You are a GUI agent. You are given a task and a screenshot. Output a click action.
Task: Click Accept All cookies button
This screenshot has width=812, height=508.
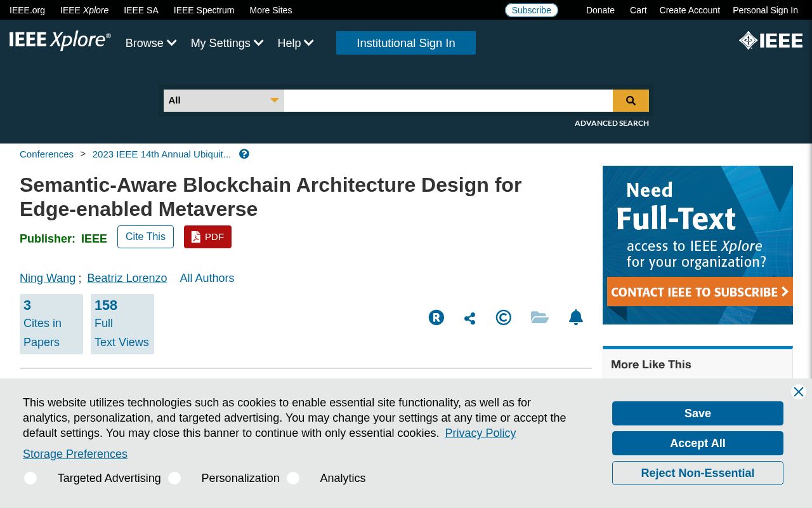tap(698, 443)
